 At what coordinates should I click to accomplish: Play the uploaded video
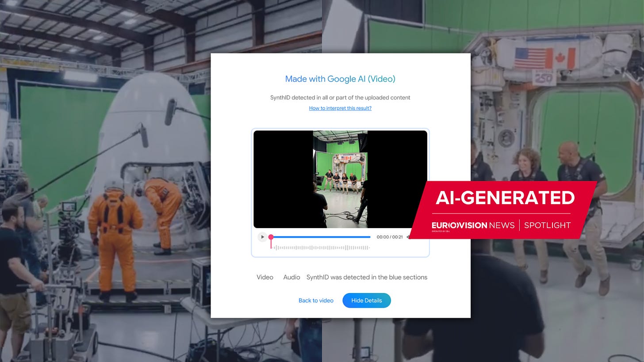262,237
